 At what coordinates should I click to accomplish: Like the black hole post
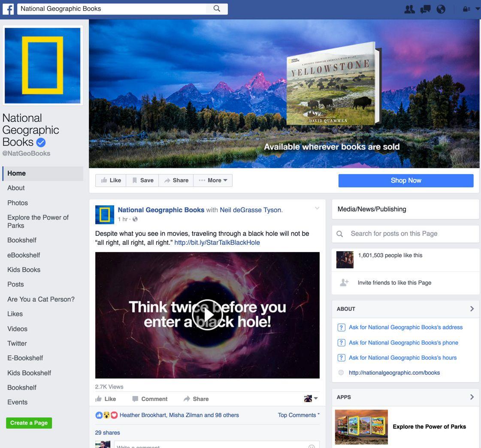106,399
